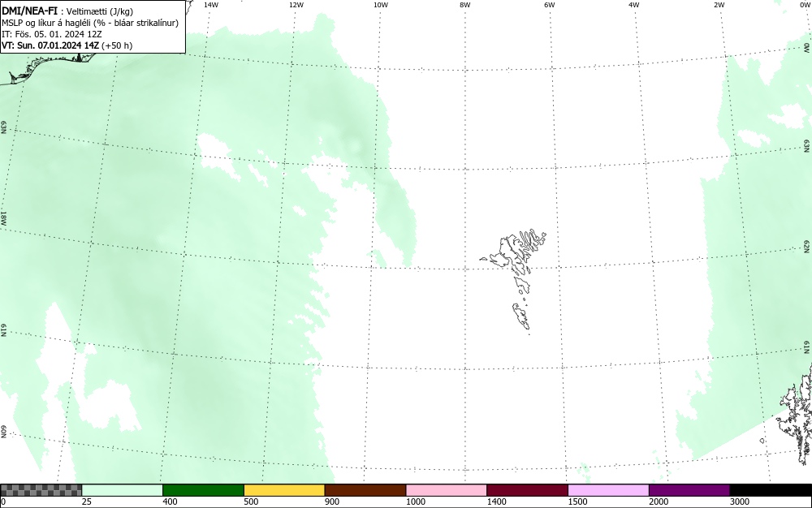Image resolution: width=812 pixels, height=508 pixels.
Task: Click the 2W longitude label
Action: click(719, 5)
